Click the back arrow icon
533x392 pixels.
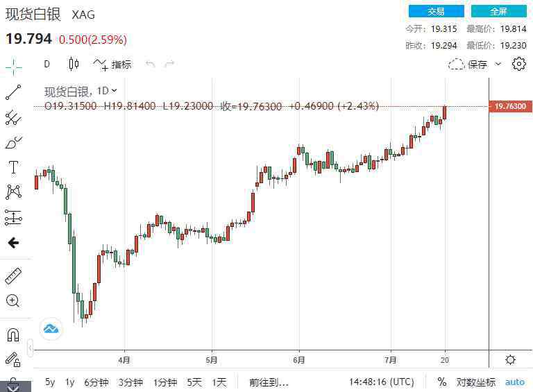tap(14, 243)
